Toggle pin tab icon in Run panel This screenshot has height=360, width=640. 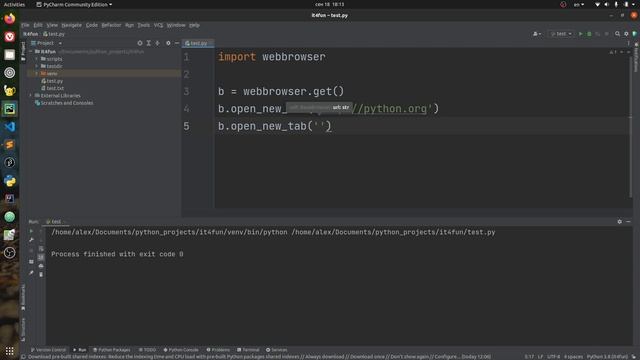(x=31, y=273)
